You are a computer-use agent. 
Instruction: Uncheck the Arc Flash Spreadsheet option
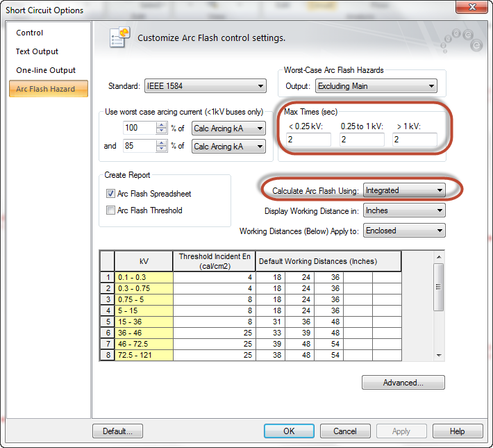coord(110,194)
